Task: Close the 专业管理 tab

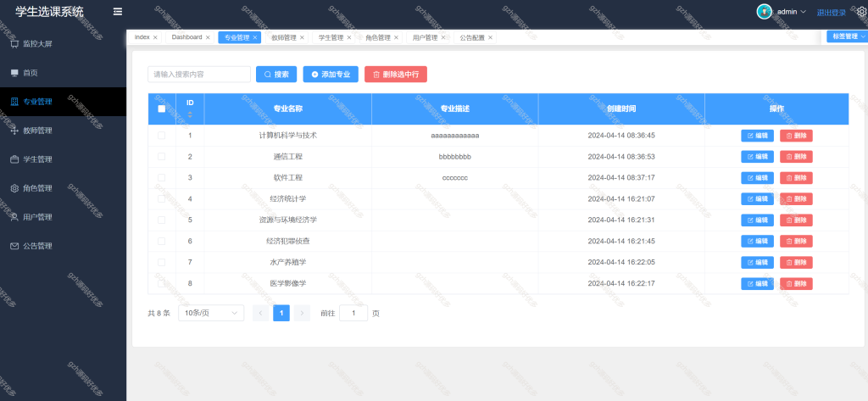Action: click(x=254, y=37)
